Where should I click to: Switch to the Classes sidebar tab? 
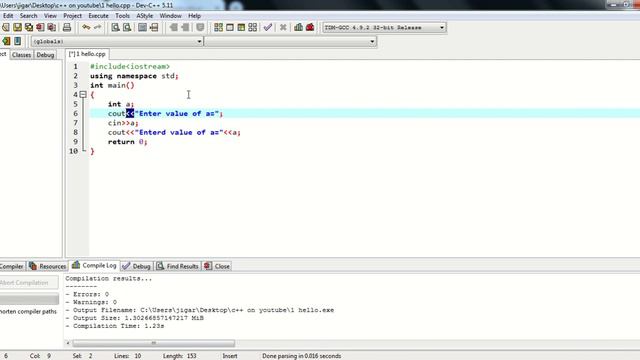click(21, 55)
